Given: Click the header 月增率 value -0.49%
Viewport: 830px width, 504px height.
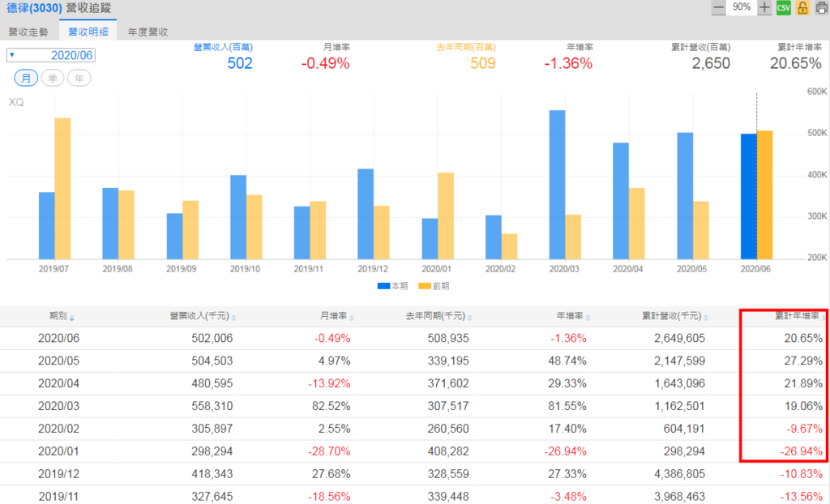Looking at the screenshot, I should pos(326,63).
